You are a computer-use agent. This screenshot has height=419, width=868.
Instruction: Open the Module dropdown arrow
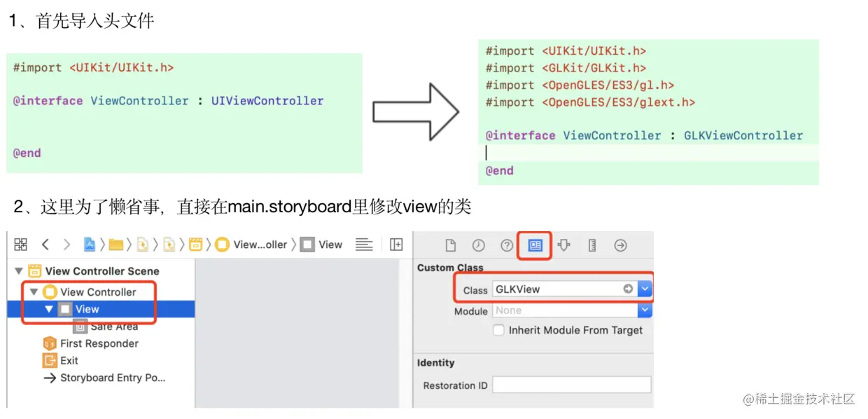click(x=645, y=310)
